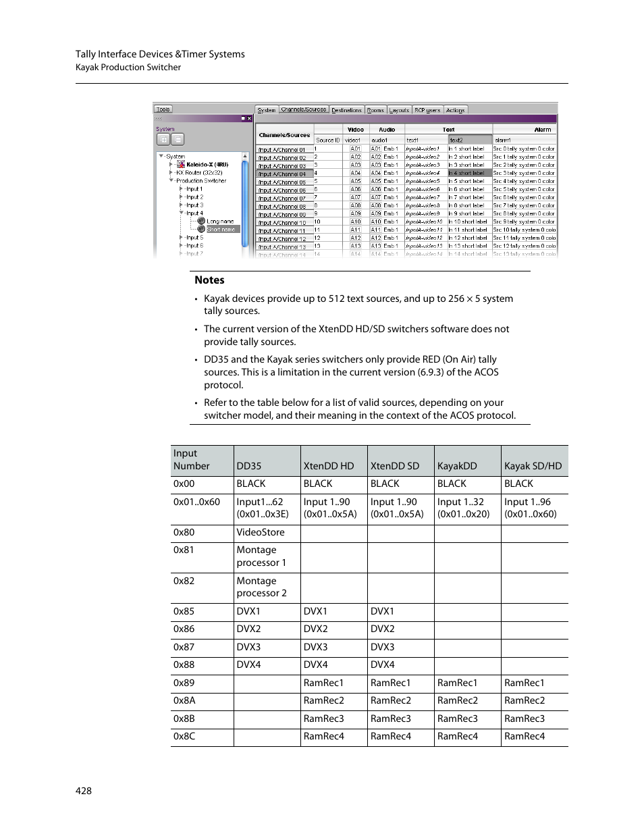This screenshot has width=644, height=834.
Task: Collapse the Input 4 tree node
Action: point(182,213)
